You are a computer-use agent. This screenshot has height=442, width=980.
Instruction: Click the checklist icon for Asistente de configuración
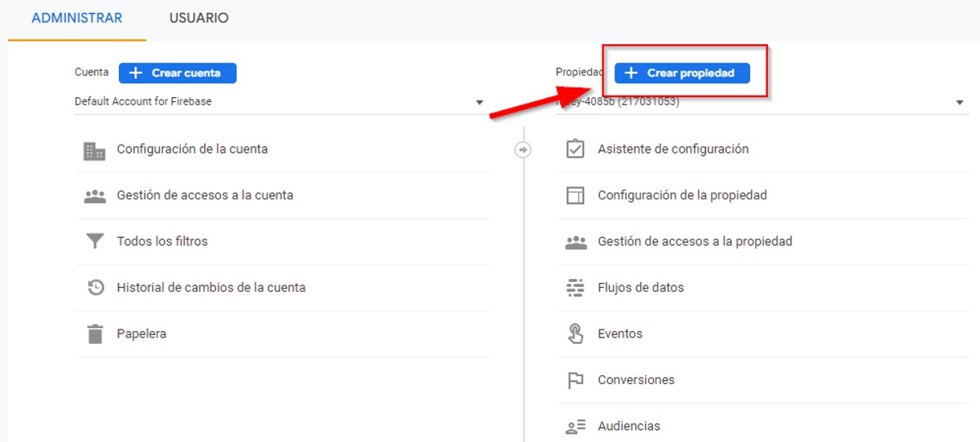tap(575, 149)
